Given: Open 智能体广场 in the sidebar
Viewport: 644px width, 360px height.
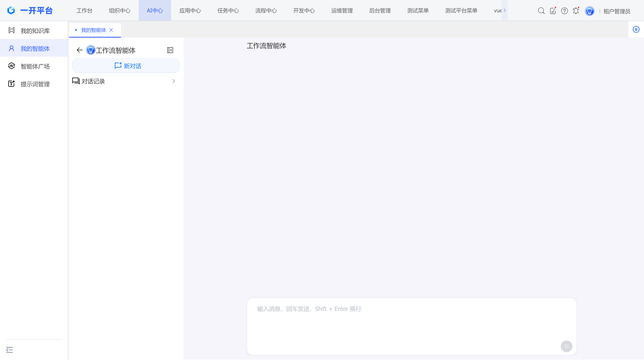Looking at the screenshot, I should [x=35, y=66].
